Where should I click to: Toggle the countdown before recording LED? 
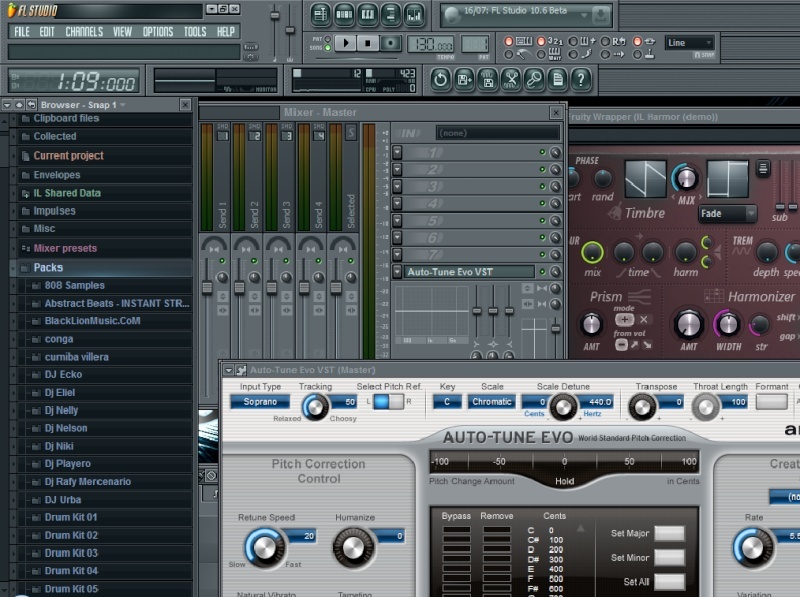pos(541,41)
